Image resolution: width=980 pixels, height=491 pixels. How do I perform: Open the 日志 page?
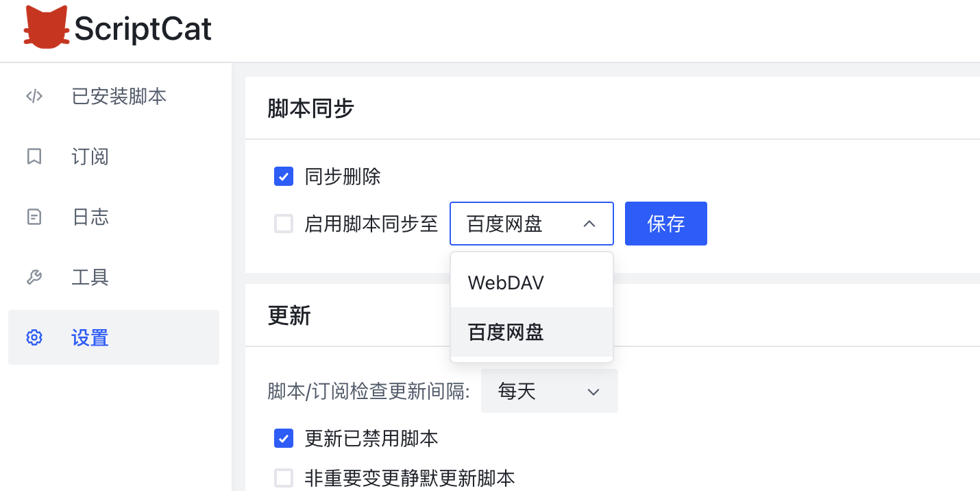point(90,217)
